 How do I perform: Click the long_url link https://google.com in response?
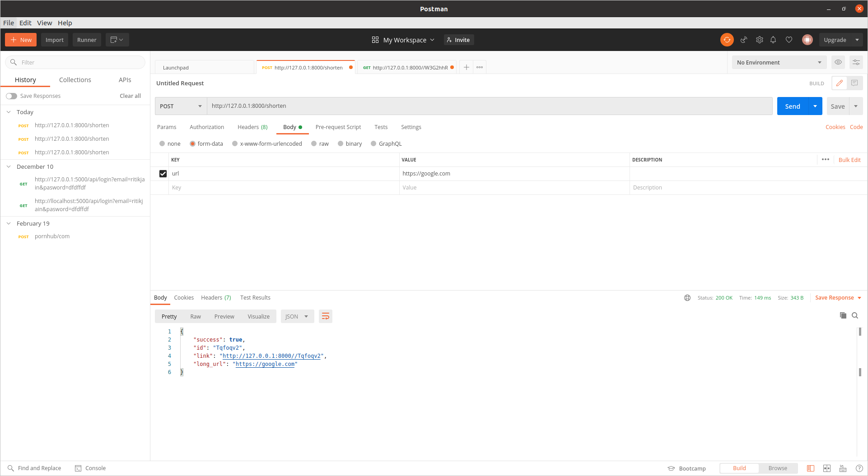click(265, 364)
